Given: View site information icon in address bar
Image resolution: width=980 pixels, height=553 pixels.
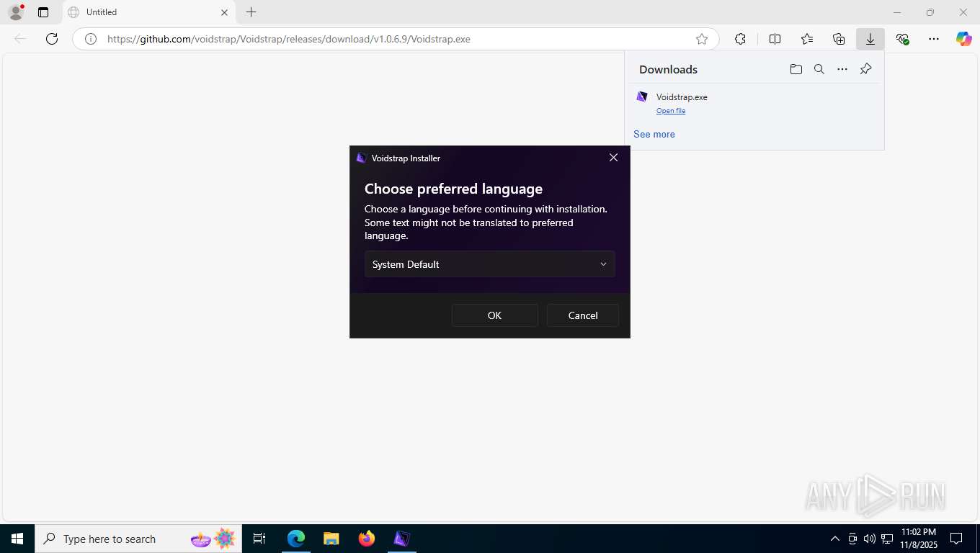Looking at the screenshot, I should (91, 39).
